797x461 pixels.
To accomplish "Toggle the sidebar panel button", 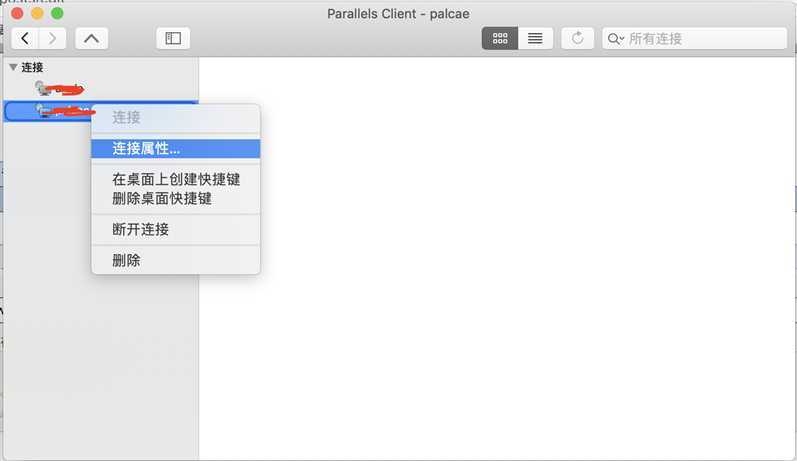I will [173, 38].
